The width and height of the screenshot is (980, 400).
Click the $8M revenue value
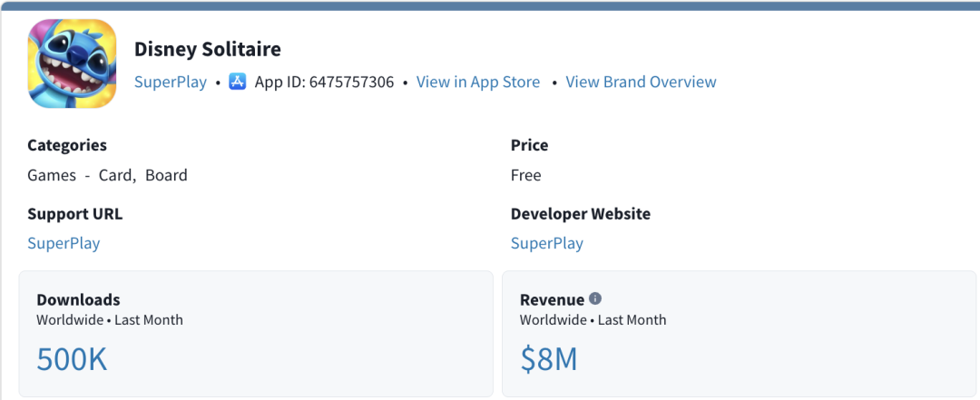[x=549, y=359]
